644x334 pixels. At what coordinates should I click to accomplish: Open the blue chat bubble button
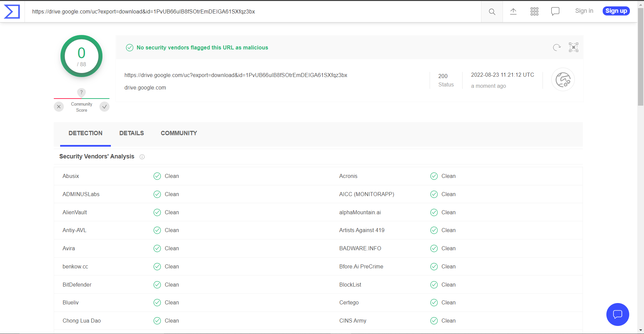click(617, 314)
